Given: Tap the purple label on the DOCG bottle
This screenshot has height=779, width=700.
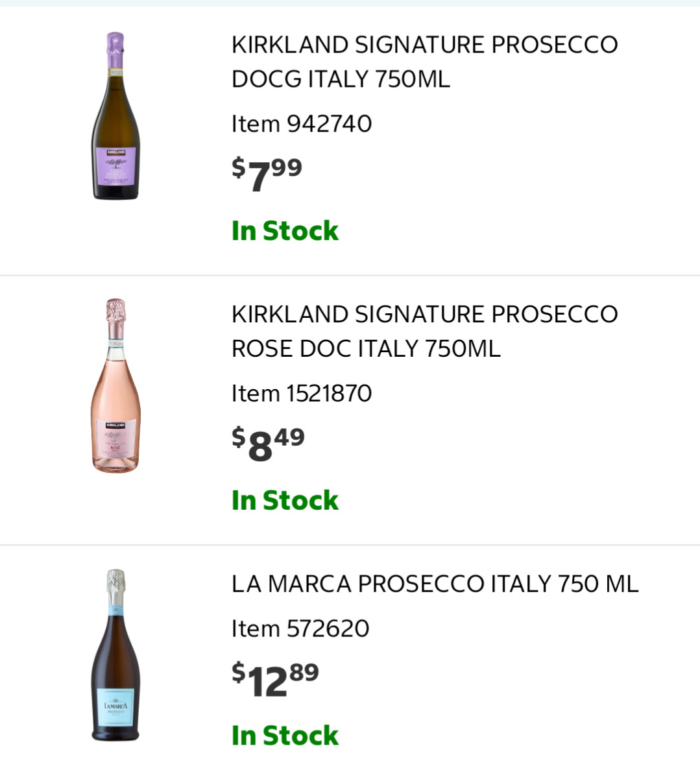Looking at the screenshot, I should 115,165.
